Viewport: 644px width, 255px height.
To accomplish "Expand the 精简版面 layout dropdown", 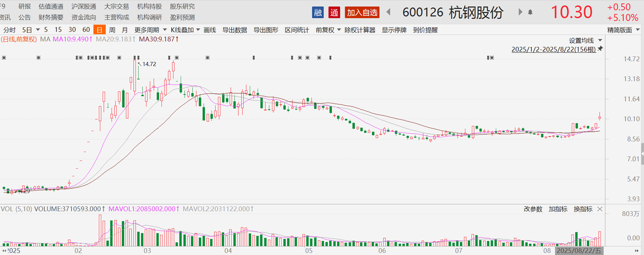I will [x=623, y=30].
